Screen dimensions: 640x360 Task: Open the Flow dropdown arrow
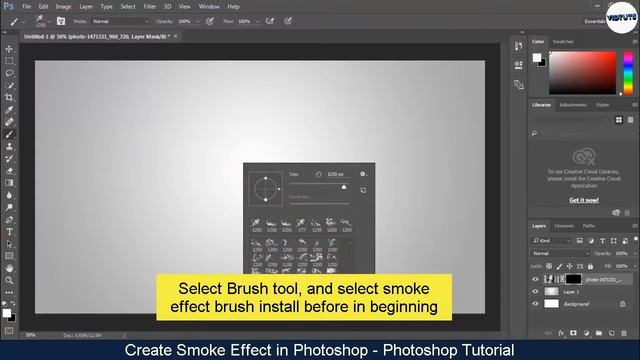[x=258, y=21]
